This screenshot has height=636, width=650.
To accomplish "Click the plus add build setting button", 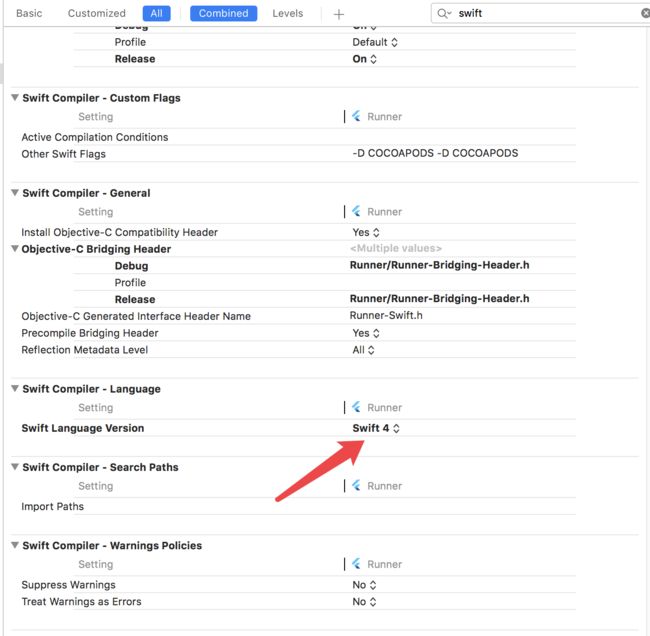I will (339, 15).
